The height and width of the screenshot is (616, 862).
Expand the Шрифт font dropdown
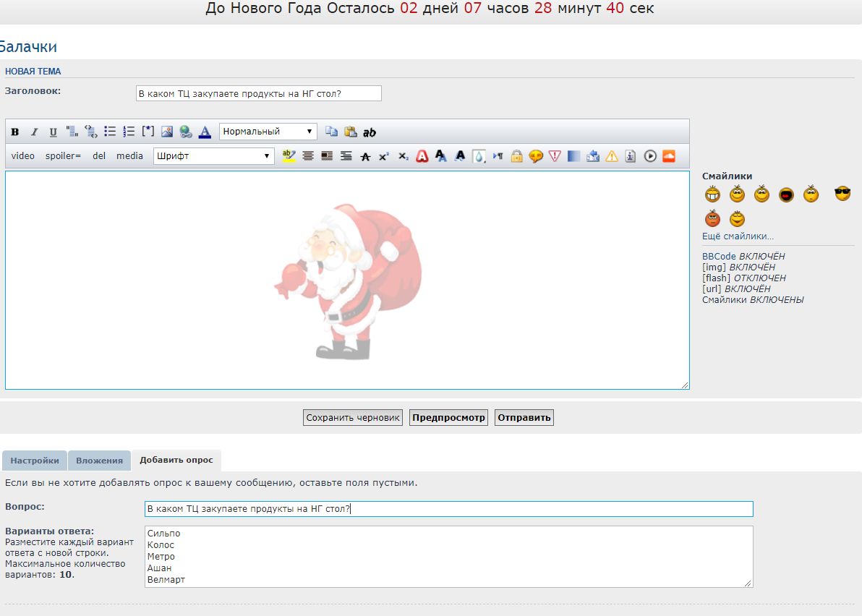(213, 156)
